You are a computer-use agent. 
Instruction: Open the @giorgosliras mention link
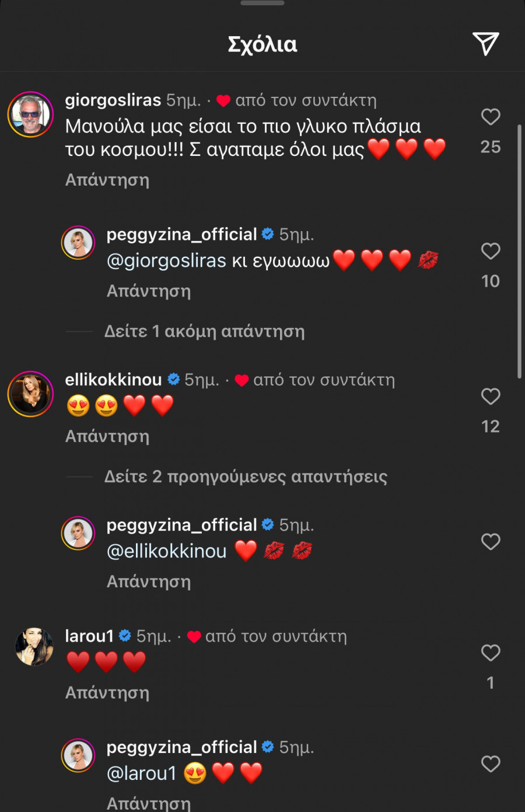click(x=166, y=260)
